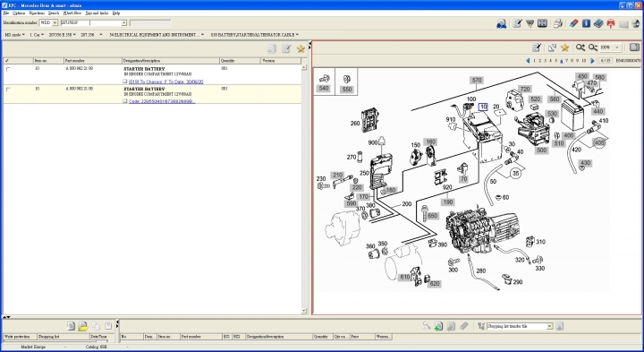Open the chassis footnote link in first row
The image size is (644, 352).
(x=166, y=82)
